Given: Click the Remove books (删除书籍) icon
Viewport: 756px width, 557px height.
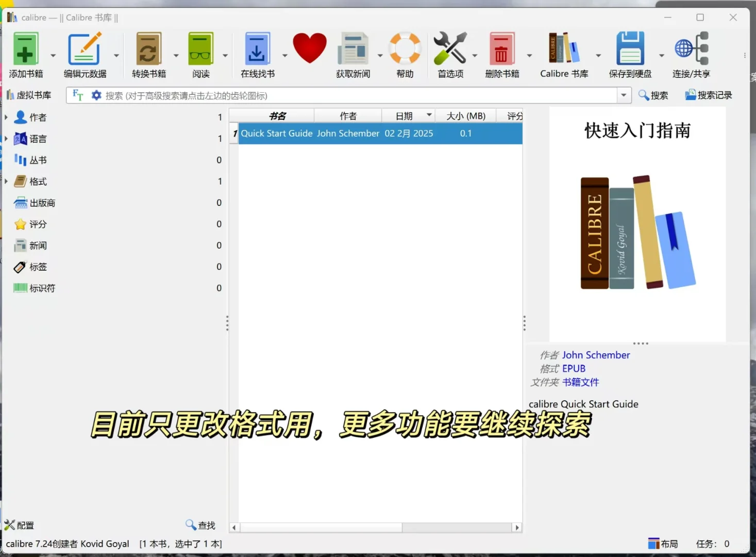Looking at the screenshot, I should [502, 48].
